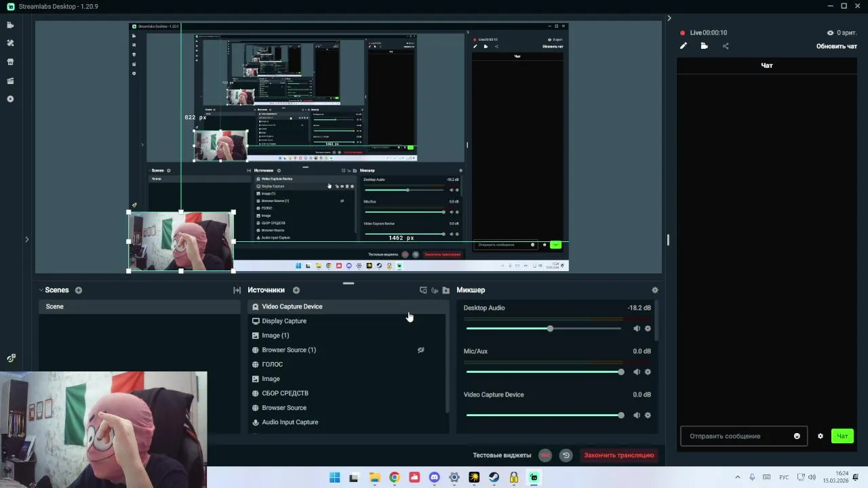Screen dimensions: 868x488
Task: Open the Recordings circle icon in sidebar
Action: (10, 99)
